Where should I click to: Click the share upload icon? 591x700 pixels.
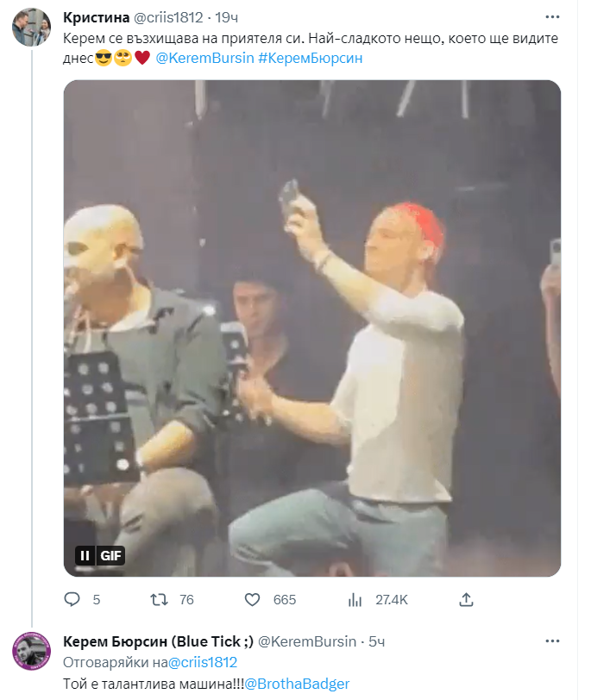466,599
